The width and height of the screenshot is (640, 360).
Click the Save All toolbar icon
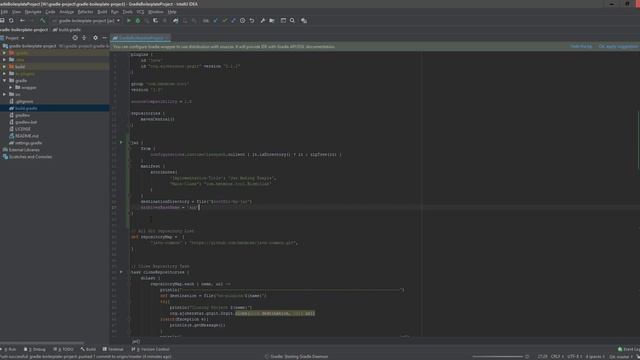tap(2, 20)
